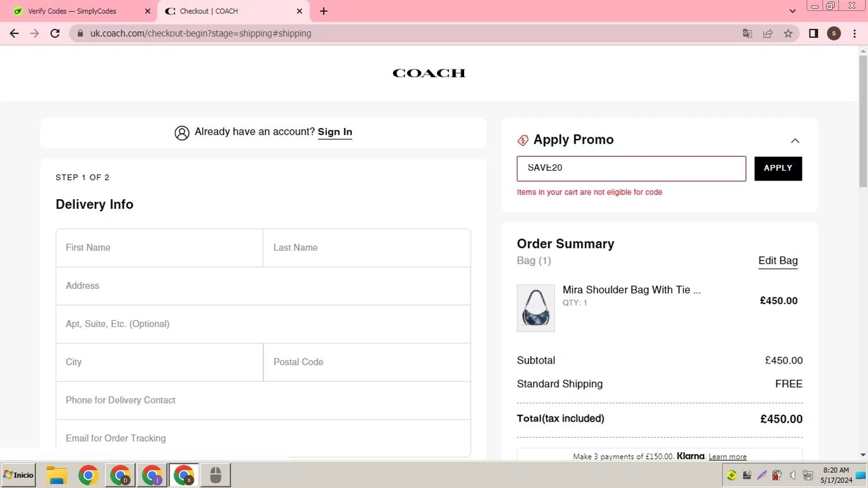Close the Checkout COACH tab
Viewport: 868px width, 488px height.
pyautogui.click(x=299, y=11)
